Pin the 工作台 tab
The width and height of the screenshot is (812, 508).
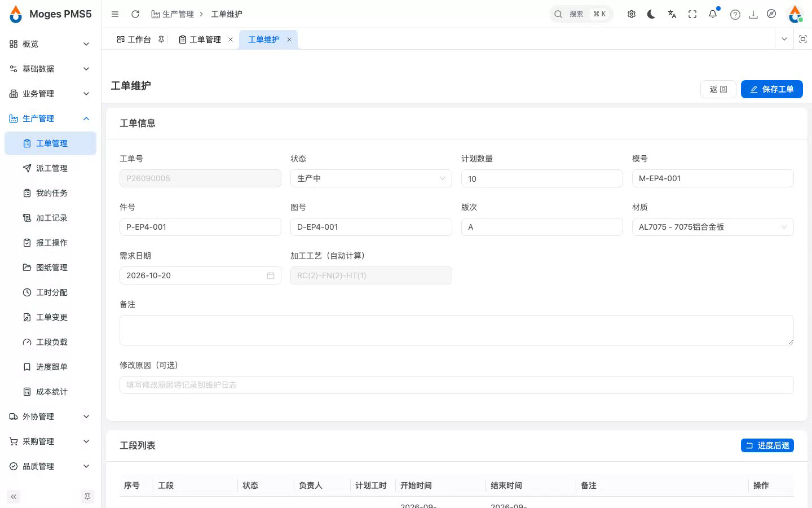(x=161, y=40)
